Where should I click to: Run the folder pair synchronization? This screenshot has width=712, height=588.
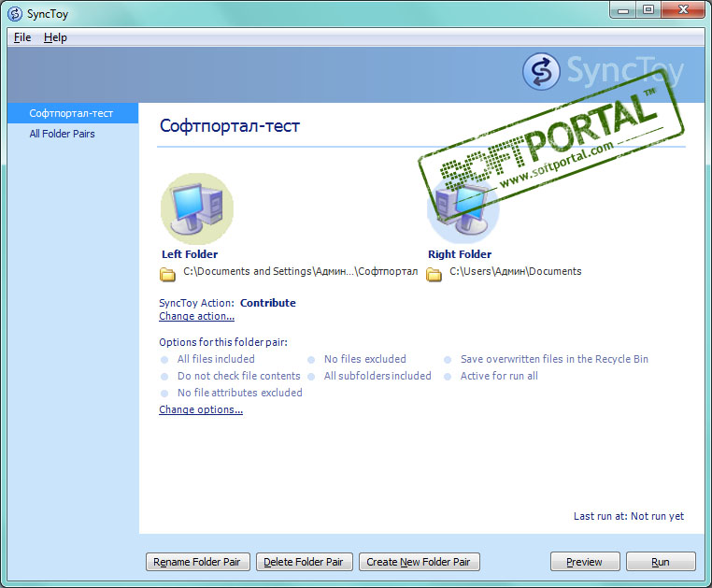[661, 562]
